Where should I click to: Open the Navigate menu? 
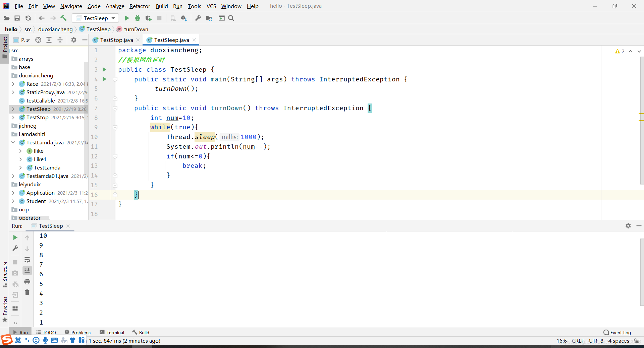point(71,6)
